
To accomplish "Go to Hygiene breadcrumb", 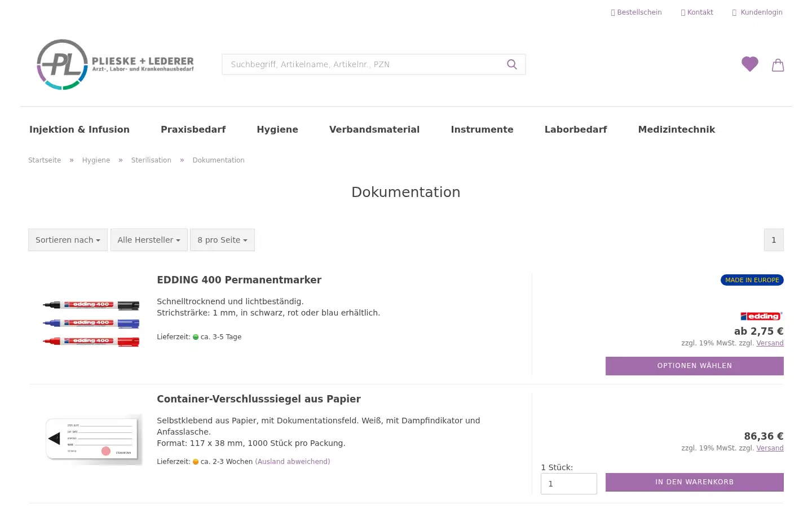I will coord(96,160).
